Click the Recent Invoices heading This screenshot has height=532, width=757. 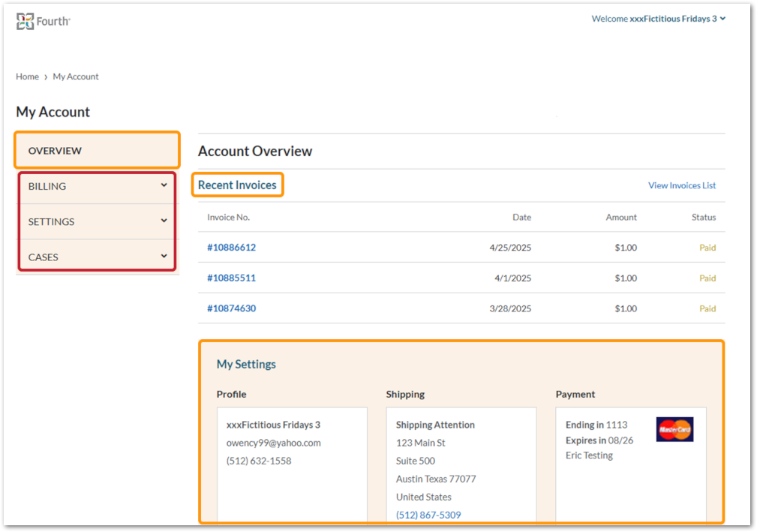pos(237,185)
